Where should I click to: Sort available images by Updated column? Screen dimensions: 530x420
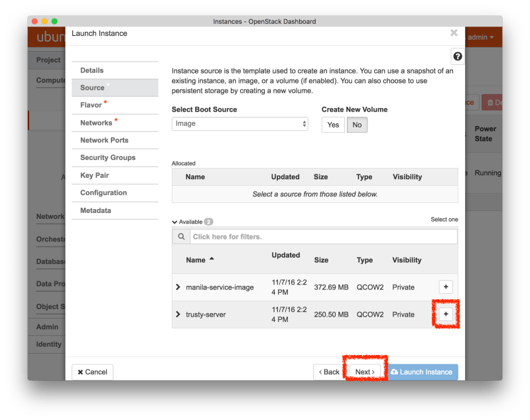pos(286,255)
